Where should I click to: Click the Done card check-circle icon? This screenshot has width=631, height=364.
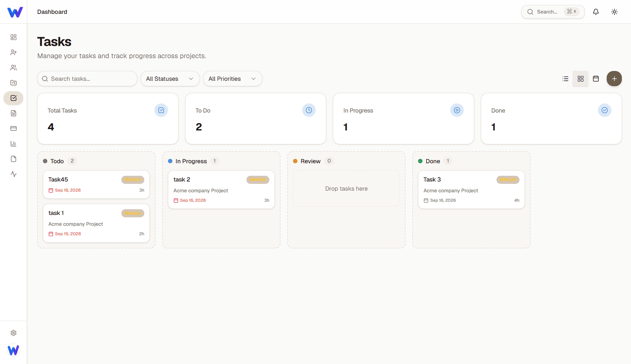coord(605,110)
